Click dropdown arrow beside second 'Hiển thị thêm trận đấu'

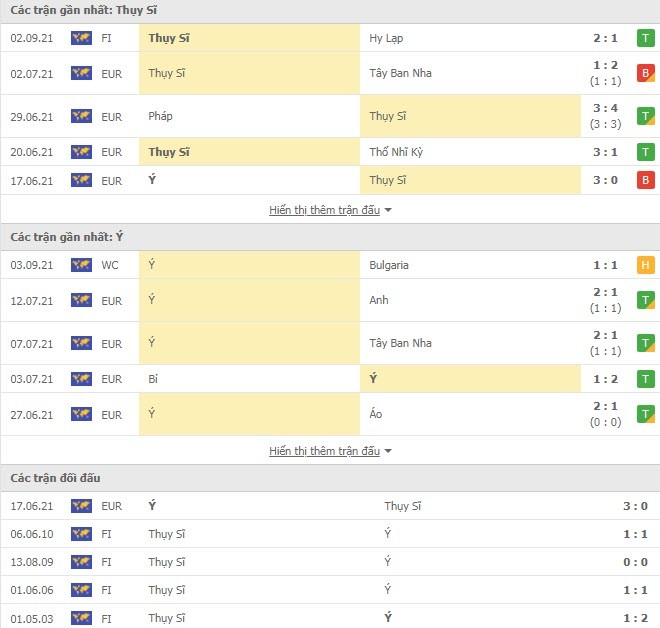(x=388, y=451)
